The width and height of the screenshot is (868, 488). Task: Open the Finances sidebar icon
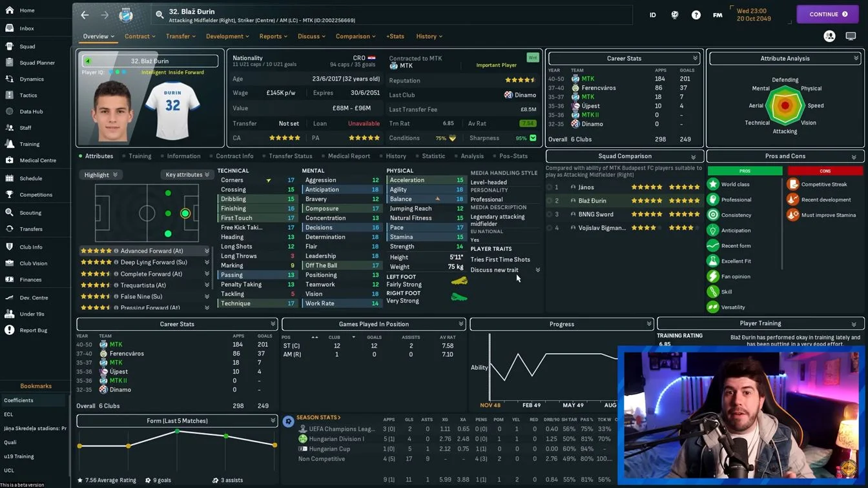tap(9, 280)
